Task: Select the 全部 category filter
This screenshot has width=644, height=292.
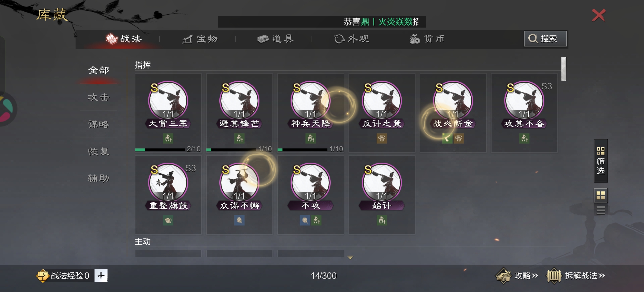Action: (99, 70)
